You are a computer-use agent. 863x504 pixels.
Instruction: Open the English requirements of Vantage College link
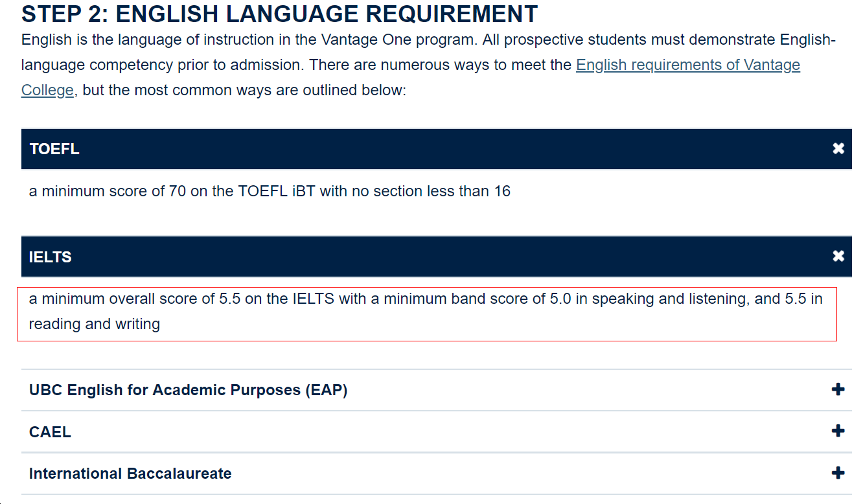coord(688,65)
